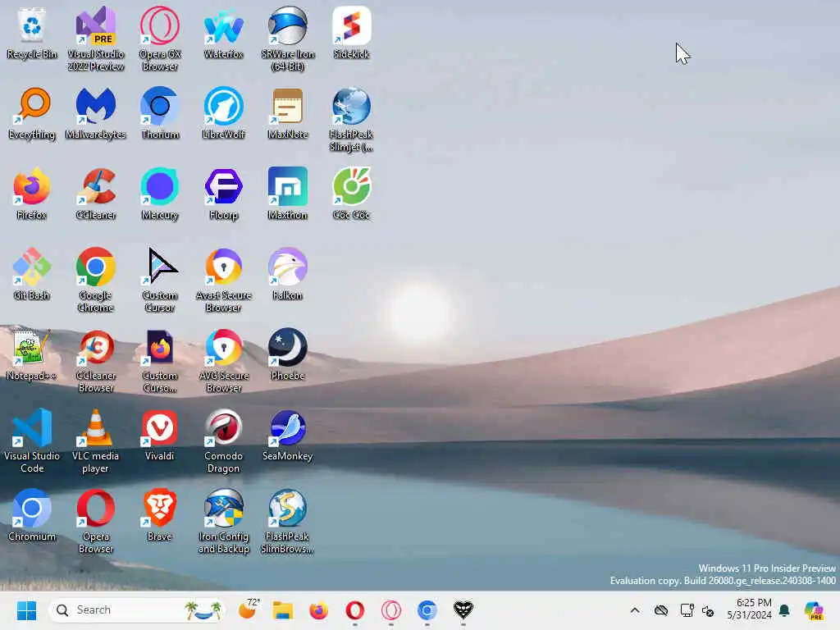Select the Floorp desktop shortcut
Screen dimensions: 840x630
(x=223, y=194)
